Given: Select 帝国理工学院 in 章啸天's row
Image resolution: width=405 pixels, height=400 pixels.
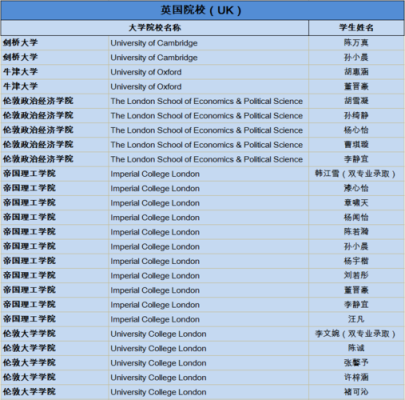Looking at the screenshot, I should 29,203.
